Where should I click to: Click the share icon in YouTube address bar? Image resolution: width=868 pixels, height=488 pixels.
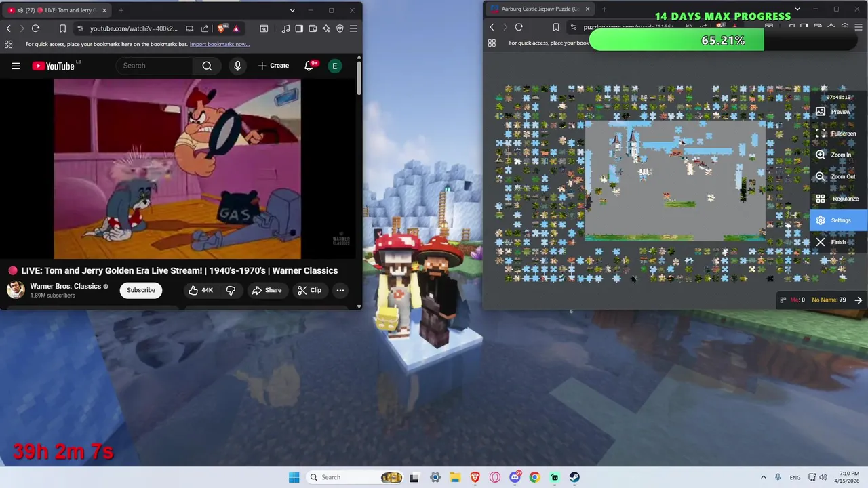[205, 28]
